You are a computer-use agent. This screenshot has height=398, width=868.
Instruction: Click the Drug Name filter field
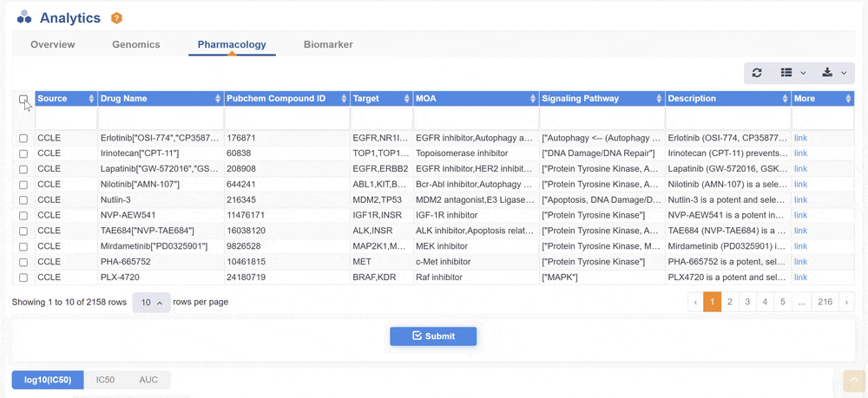[x=161, y=118]
